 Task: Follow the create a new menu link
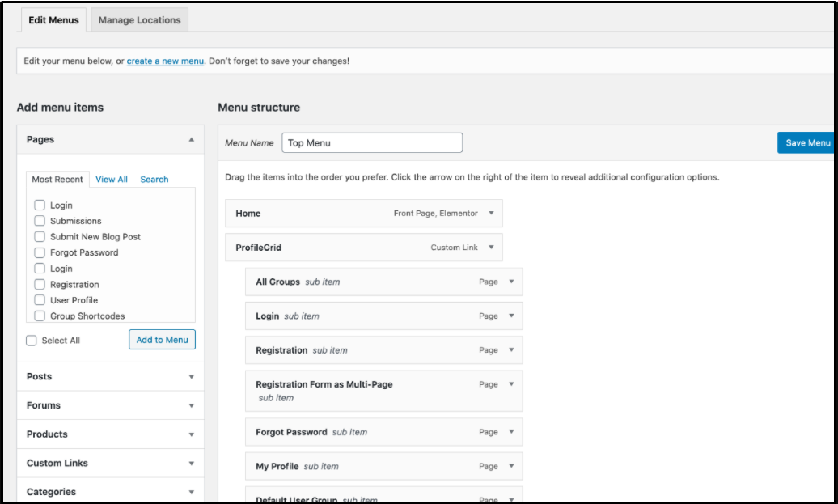[165, 61]
